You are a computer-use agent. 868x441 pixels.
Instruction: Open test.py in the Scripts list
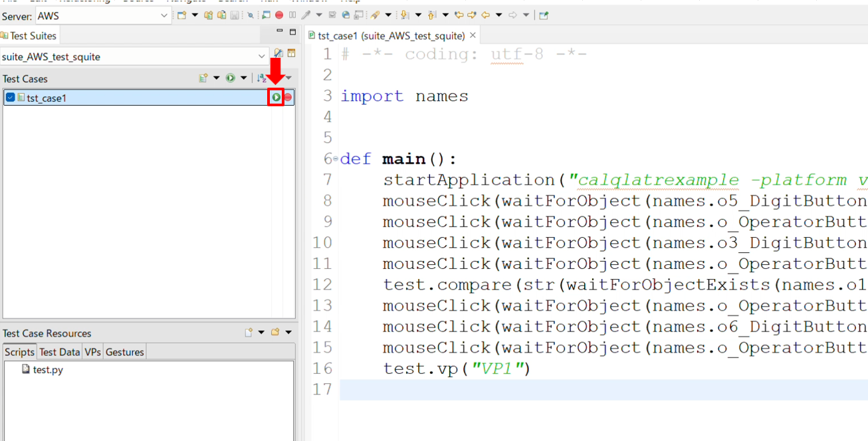(x=48, y=369)
